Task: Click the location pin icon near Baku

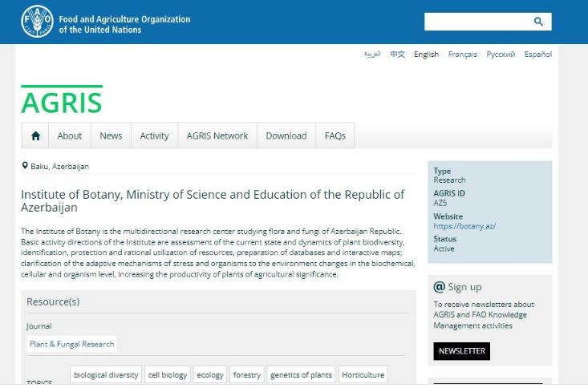Action: coord(25,165)
